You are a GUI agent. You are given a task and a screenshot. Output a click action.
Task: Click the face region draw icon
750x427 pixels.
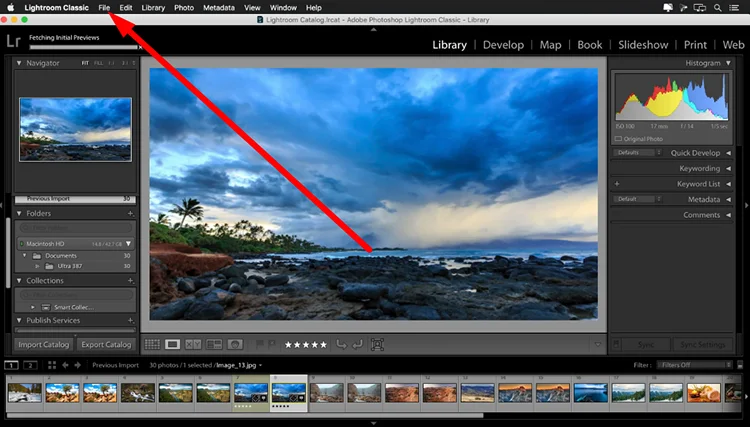(377, 344)
